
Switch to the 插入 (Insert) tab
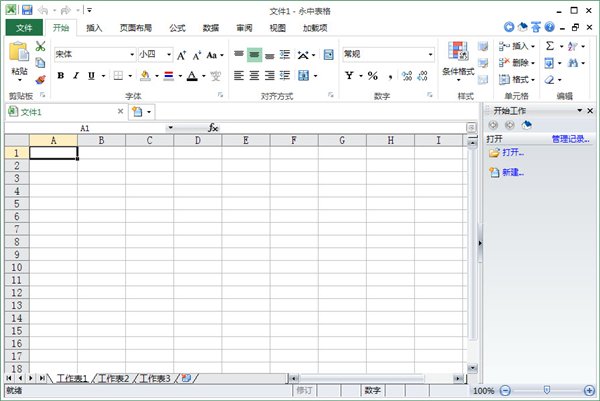coord(94,28)
